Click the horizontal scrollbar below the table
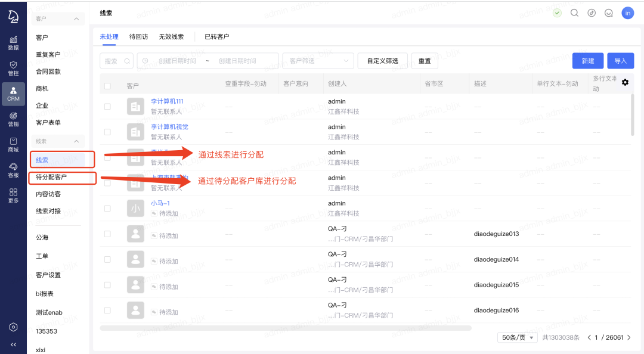The width and height of the screenshot is (644, 354). 285,328
